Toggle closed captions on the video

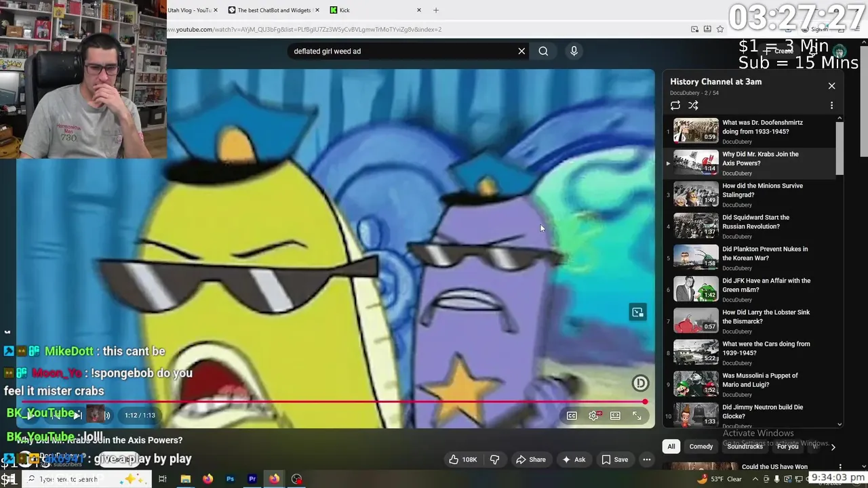572,415
